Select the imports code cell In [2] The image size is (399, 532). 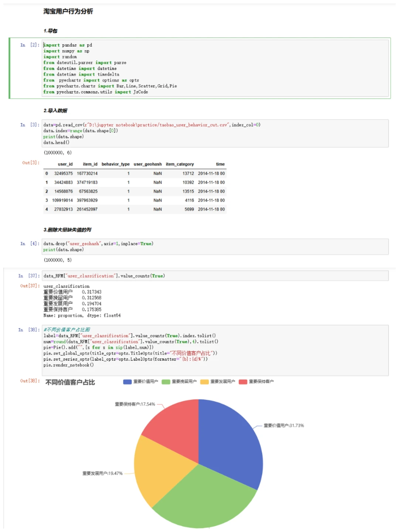pyautogui.click(x=215, y=68)
